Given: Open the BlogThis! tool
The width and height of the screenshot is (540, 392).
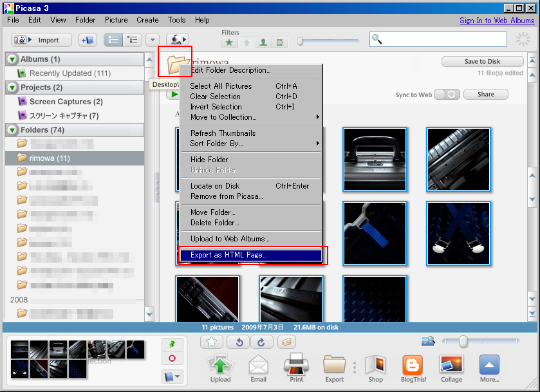Looking at the screenshot, I should (413, 365).
